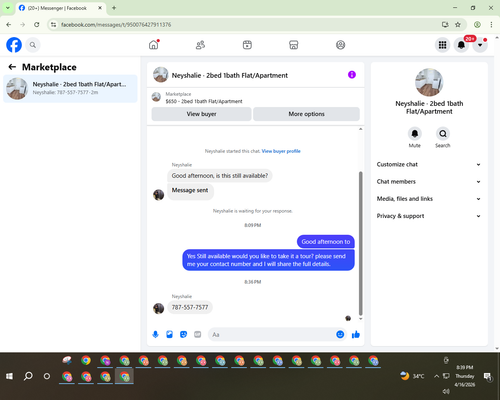500x400 pixels.
Task: Search in conversation via Search icon
Action: (x=443, y=134)
